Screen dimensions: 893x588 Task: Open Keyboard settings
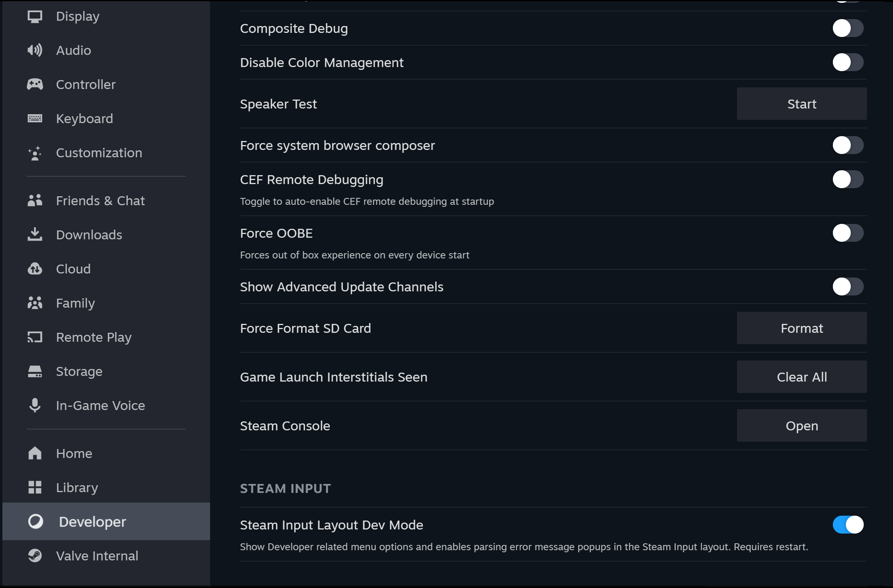click(x=106, y=119)
